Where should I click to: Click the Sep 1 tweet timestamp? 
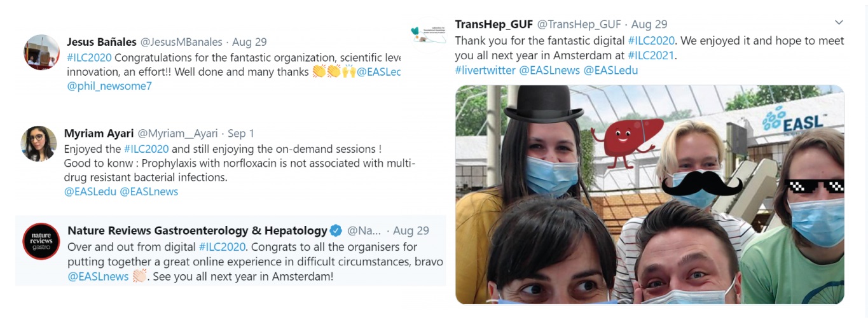[241, 134]
